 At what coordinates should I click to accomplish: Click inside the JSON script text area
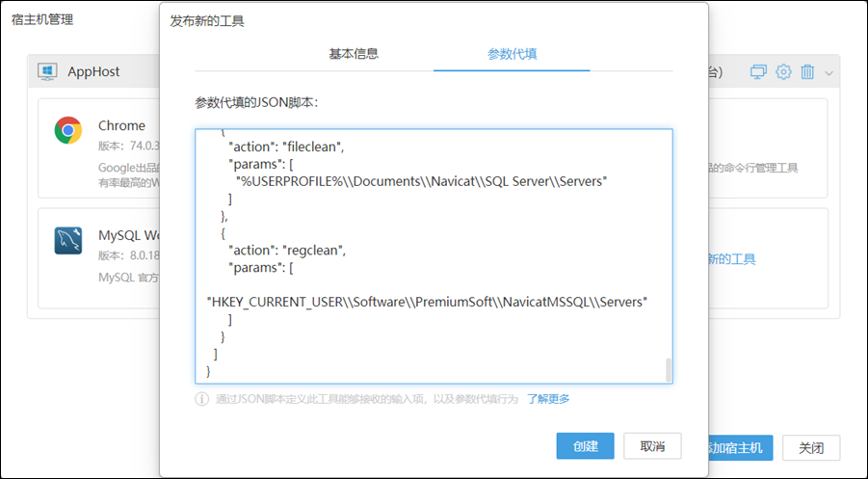(x=434, y=255)
